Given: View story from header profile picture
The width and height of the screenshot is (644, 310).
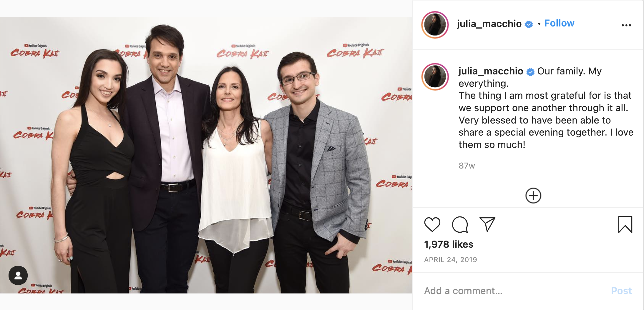Looking at the screenshot, I should point(435,25).
